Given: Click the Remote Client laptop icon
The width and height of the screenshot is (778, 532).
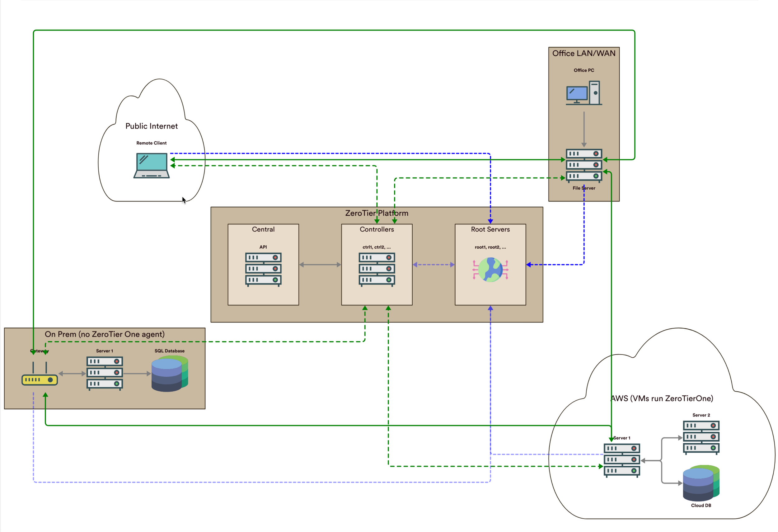Looking at the screenshot, I should coord(151,165).
